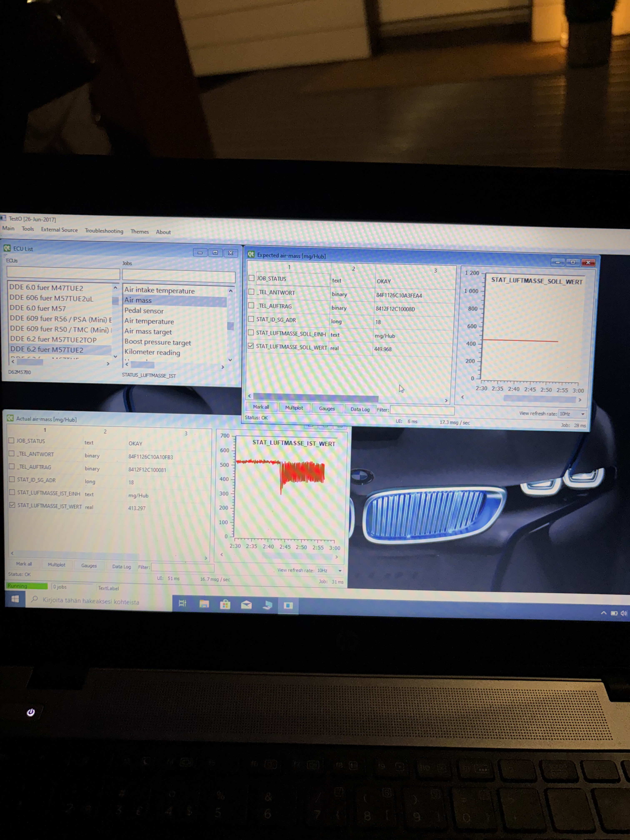Open Task View from the taskbar
The image size is (630, 840).
point(182,603)
